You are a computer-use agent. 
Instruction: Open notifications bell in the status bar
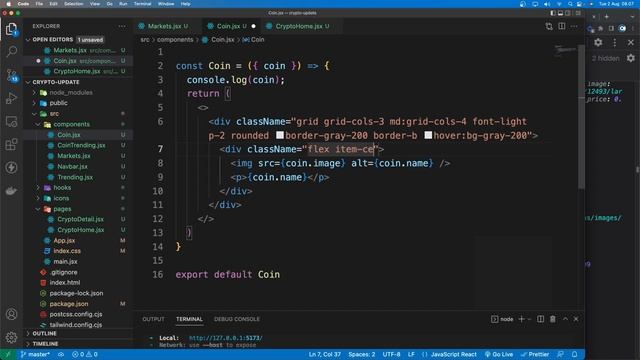(x=574, y=354)
